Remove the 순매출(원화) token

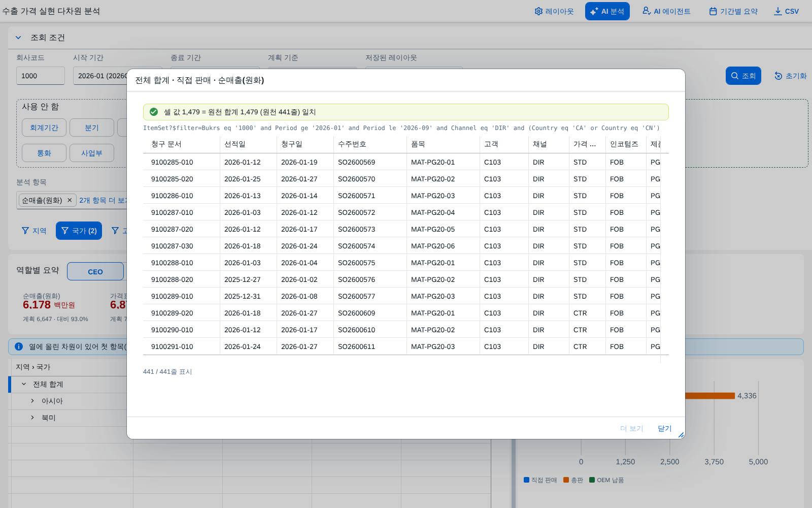(x=70, y=200)
